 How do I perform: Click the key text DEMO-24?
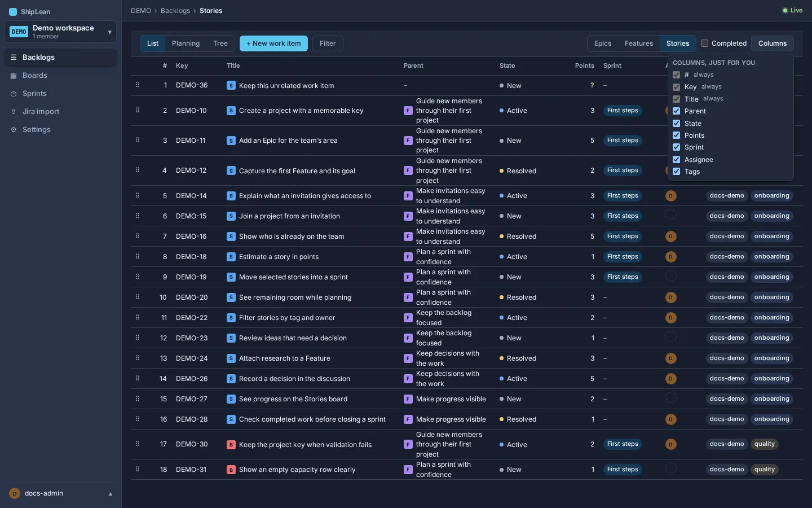point(192,358)
